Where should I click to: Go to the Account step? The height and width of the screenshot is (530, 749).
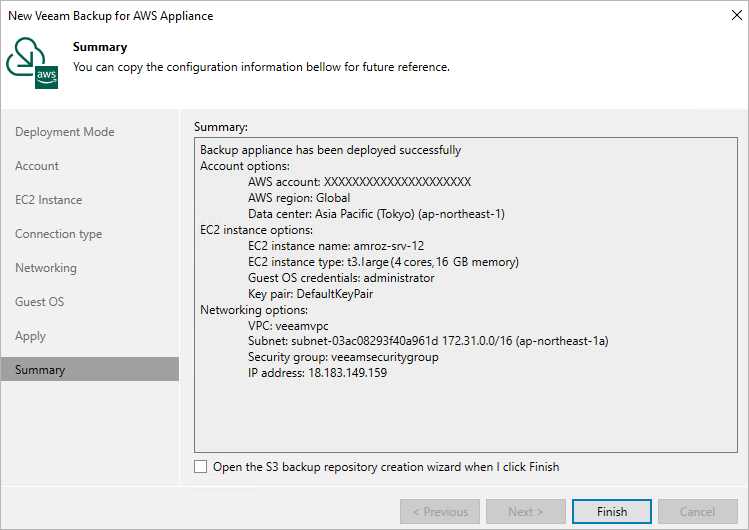click(x=37, y=166)
